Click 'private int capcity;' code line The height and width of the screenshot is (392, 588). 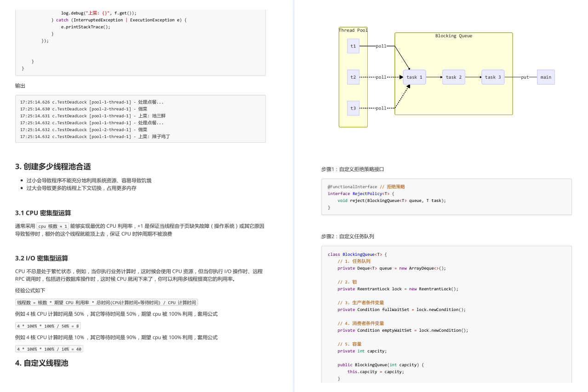pyautogui.click(x=362, y=351)
